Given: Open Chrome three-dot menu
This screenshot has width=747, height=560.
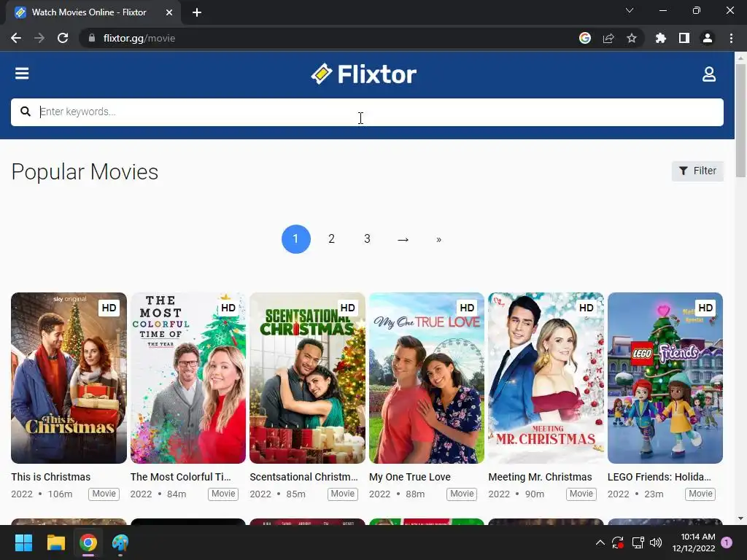Looking at the screenshot, I should tap(731, 38).
